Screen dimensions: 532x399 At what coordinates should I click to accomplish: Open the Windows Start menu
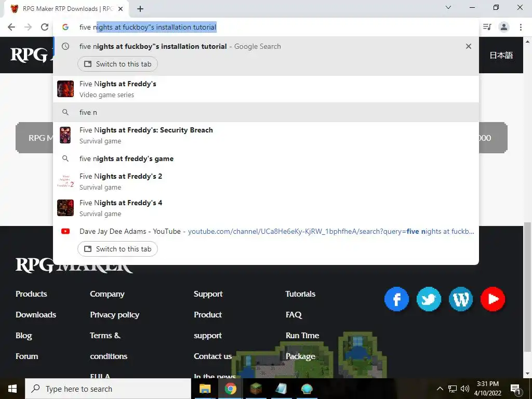12,389
